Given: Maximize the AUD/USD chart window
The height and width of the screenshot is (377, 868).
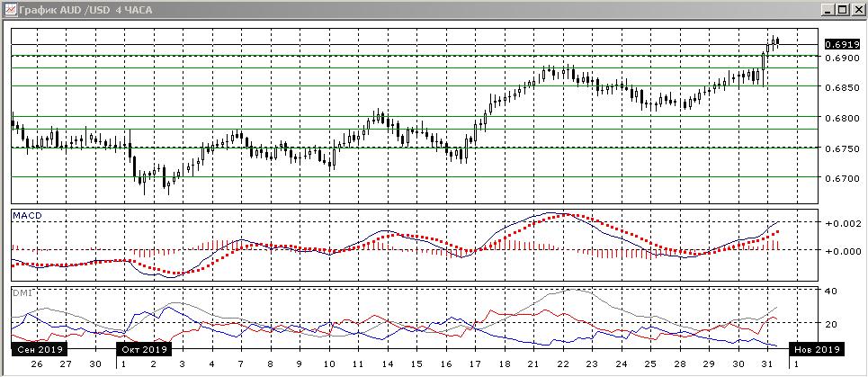Looking at the screenshot, I should [x=843, y=9].
